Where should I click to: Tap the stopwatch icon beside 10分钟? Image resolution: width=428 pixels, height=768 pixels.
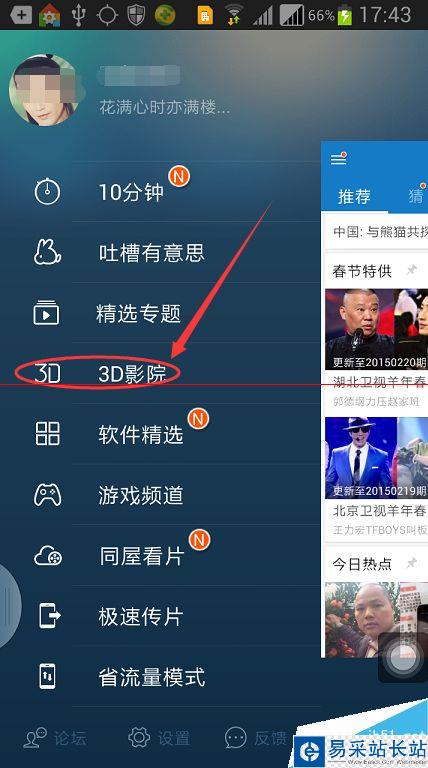click(47, 192)
